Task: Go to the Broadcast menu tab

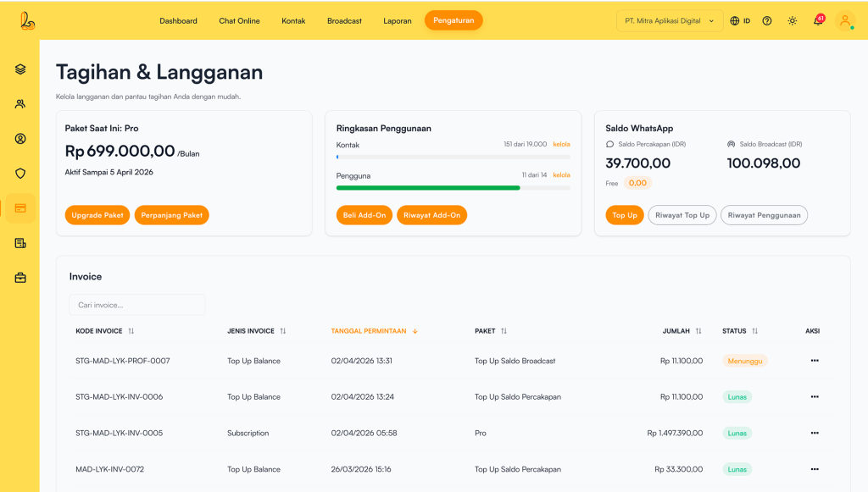Action: point(344,21)
